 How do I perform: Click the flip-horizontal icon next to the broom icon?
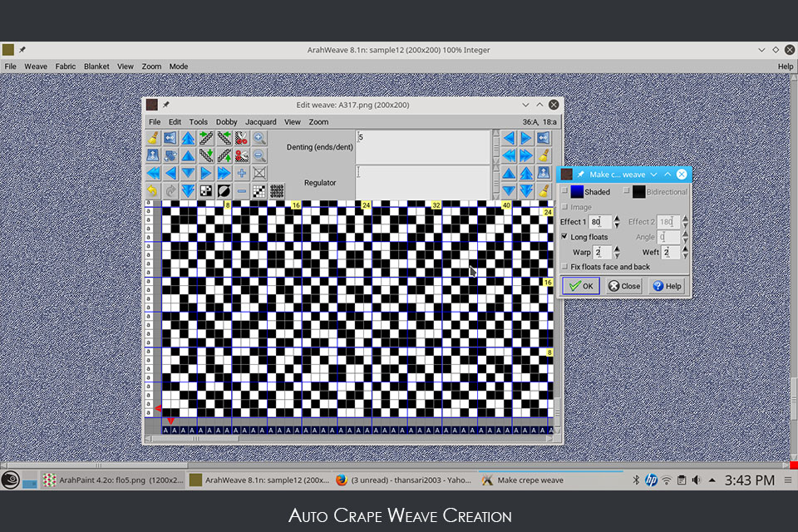coord(170,138)
